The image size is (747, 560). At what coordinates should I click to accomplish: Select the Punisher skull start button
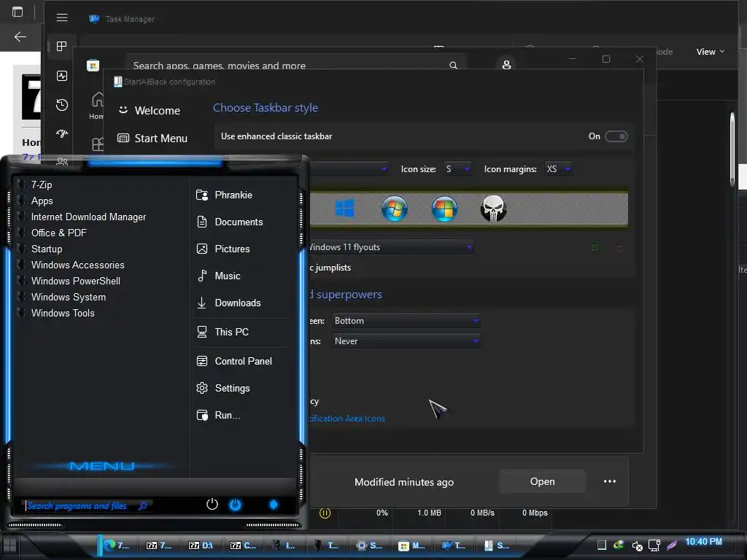(494, 209)
